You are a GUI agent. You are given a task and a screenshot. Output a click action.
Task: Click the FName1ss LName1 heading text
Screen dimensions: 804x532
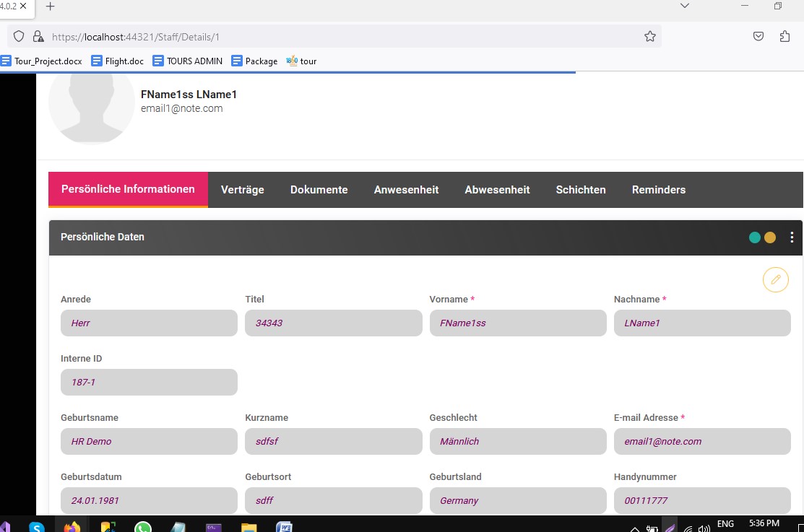click(x=189, y=95)
